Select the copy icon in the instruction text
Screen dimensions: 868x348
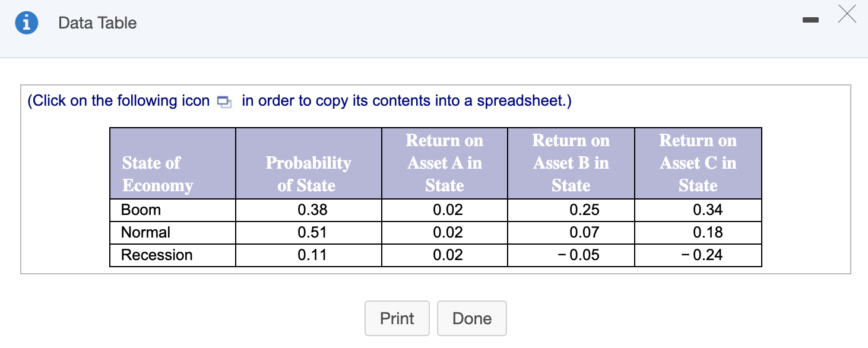pos(224,101)
